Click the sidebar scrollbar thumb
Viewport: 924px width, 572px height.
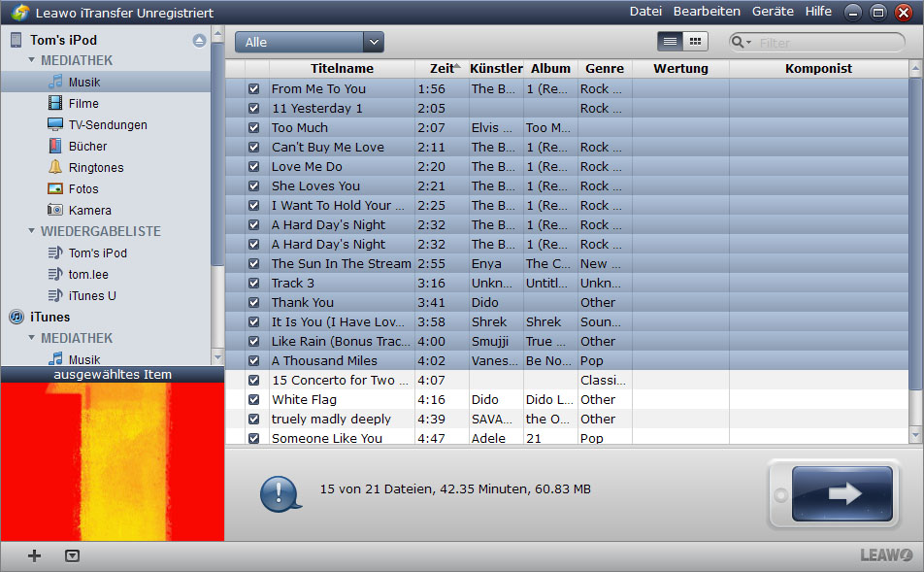(217, 153)
